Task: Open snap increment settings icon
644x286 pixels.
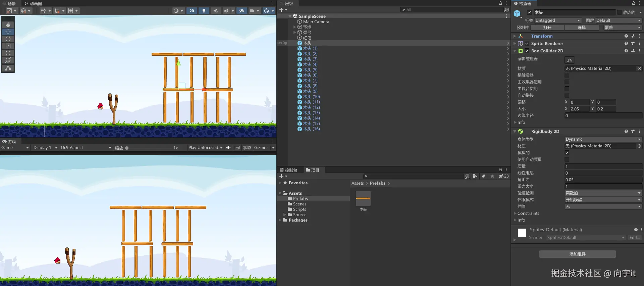Action: (73, 11)
